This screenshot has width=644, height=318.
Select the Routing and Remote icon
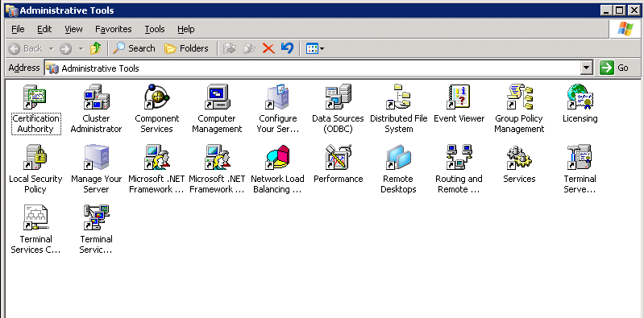coord(459,157)
